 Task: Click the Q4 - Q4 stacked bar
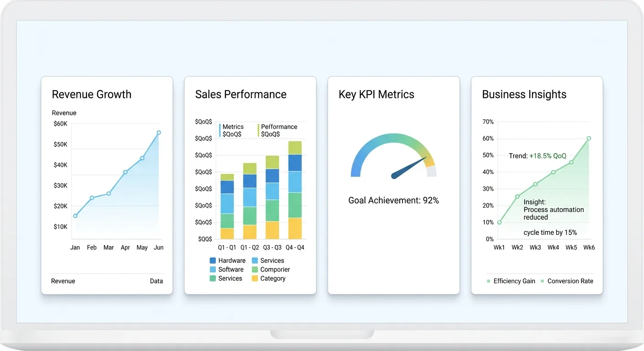click(295, 190)
